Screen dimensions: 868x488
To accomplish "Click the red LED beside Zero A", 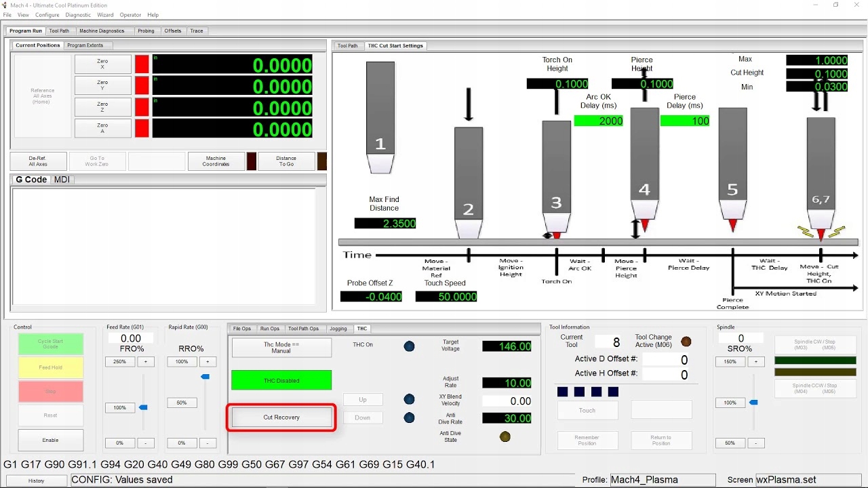I will (142, 128).
